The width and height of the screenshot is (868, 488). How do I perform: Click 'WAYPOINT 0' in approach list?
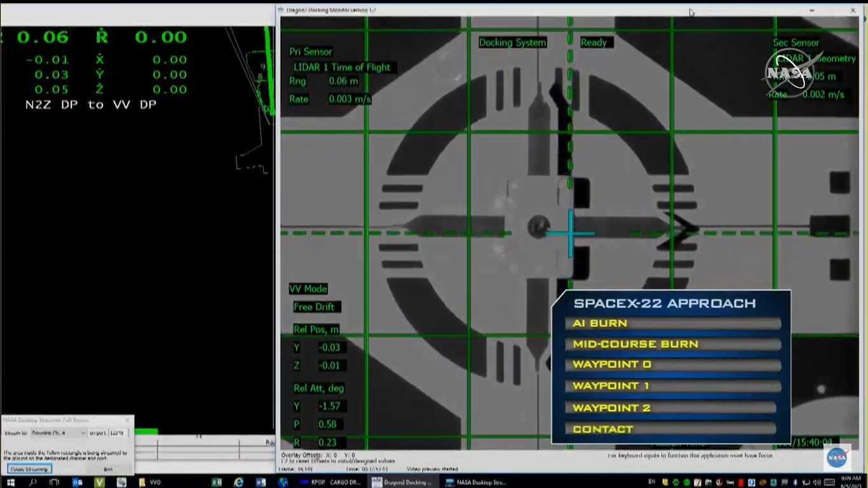pyautogui.click(x=612, y=365)
